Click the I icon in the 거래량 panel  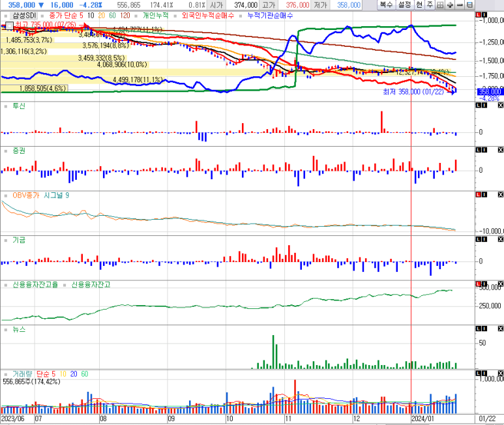484,374
